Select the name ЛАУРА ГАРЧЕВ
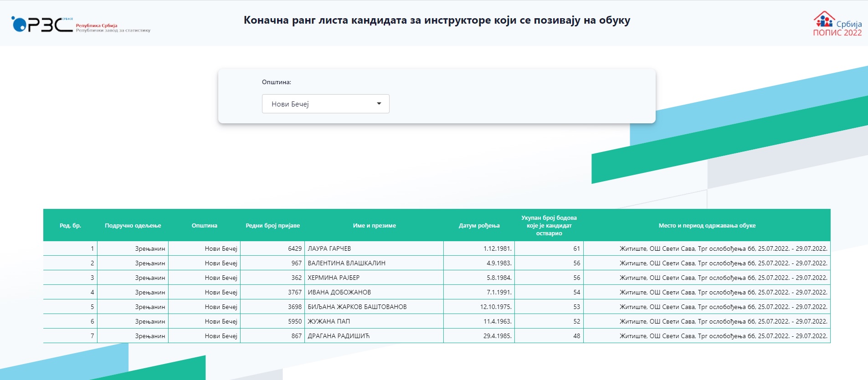Image resolution: width=868 pixels, height=380 pixels. [x=329, y=248]
